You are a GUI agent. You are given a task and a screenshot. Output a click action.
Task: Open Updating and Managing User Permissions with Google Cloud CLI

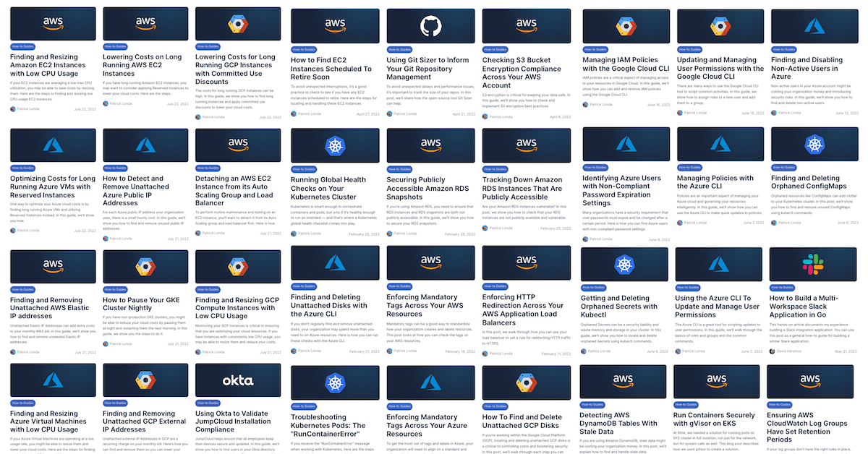click(719, 69)
